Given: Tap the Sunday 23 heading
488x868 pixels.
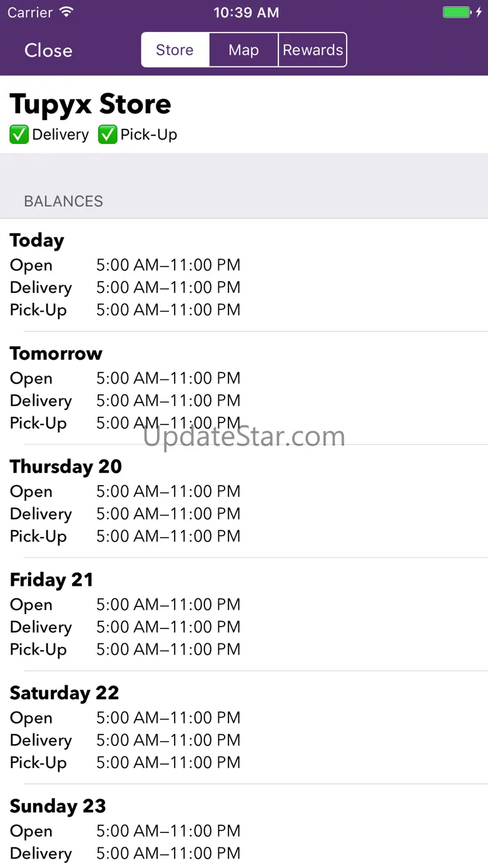Looking at the screenshot, I should (x=58, y=807).
